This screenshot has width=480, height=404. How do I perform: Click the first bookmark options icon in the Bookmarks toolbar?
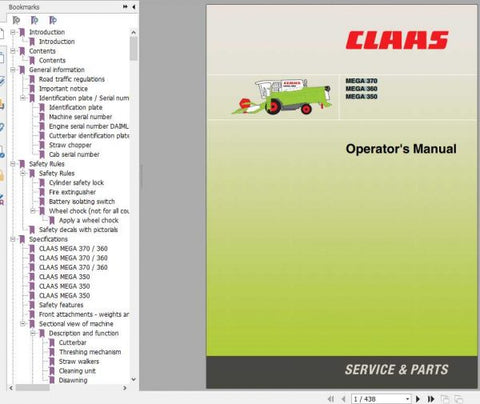coord(16,20)
